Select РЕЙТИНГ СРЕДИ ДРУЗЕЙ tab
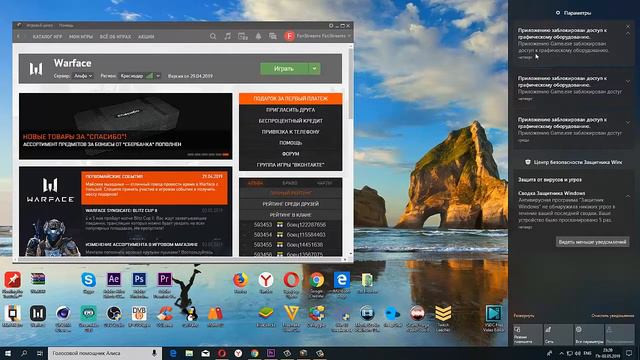The height and width of the screenshot is (360, 640). click(291, 204)
